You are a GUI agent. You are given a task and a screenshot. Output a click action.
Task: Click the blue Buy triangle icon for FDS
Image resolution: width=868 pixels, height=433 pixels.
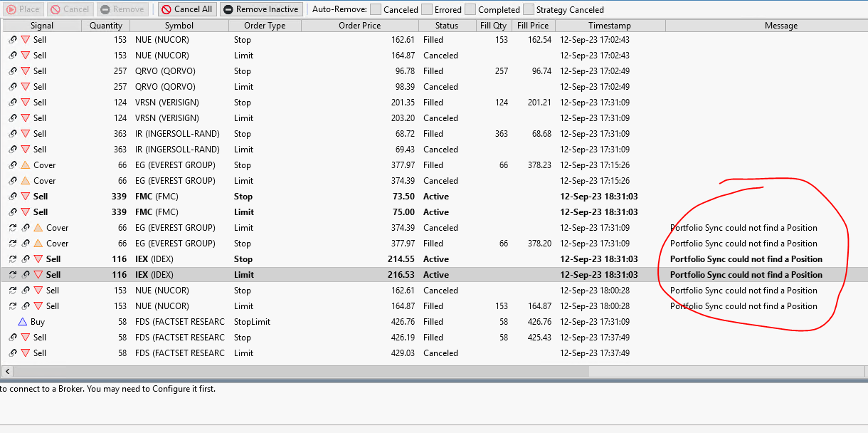pos(23,322)
